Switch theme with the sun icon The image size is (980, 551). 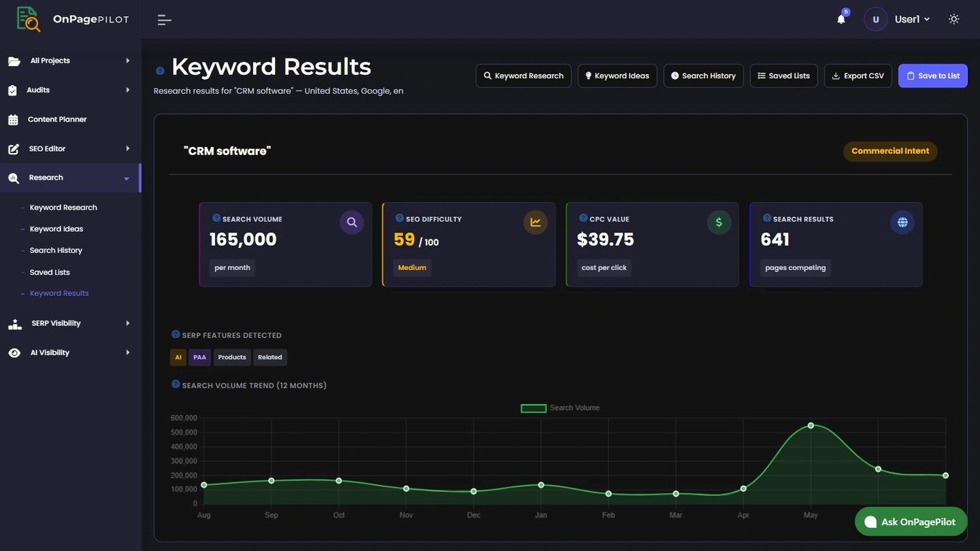point(954,19)
